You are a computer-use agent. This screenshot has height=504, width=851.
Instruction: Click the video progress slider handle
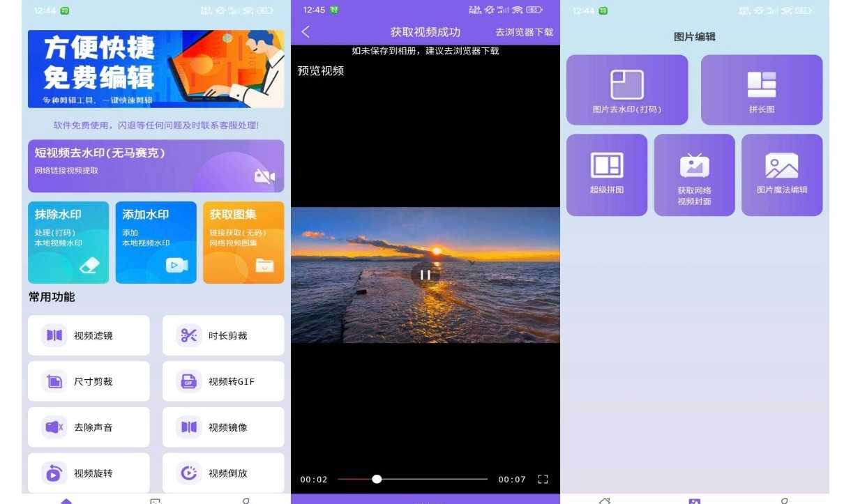pyautogui.click(x=377, y=480)
